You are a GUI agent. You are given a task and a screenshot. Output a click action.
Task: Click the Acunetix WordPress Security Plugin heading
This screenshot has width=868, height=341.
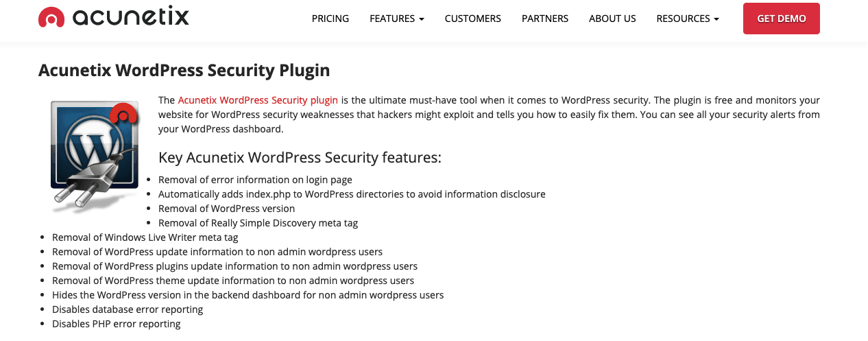(x=184, y=70)
